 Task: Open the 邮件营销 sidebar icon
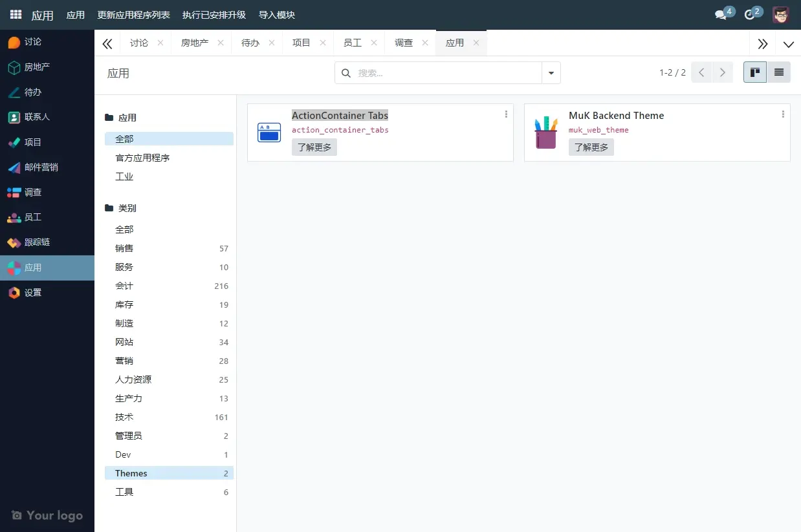tap(14, 167)
